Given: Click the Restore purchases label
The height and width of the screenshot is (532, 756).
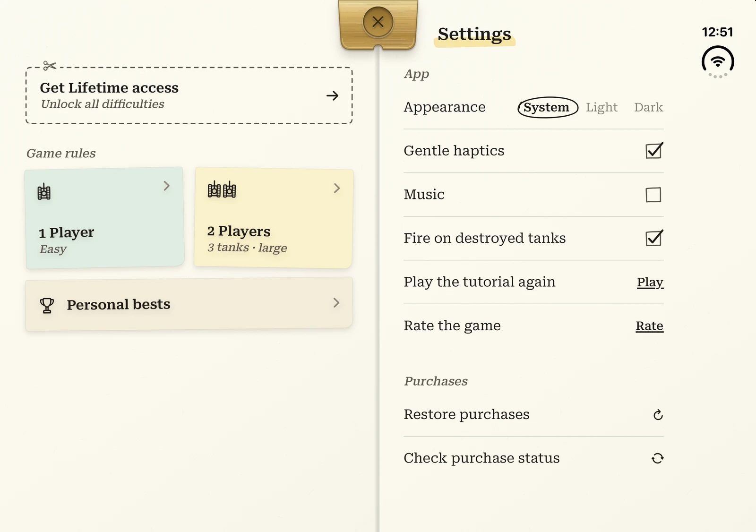Looking at the screenshot, I should [467, 414].
